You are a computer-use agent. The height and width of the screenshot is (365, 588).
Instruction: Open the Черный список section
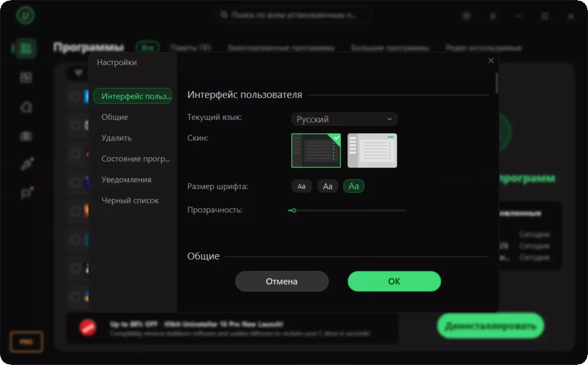(130, 200)
